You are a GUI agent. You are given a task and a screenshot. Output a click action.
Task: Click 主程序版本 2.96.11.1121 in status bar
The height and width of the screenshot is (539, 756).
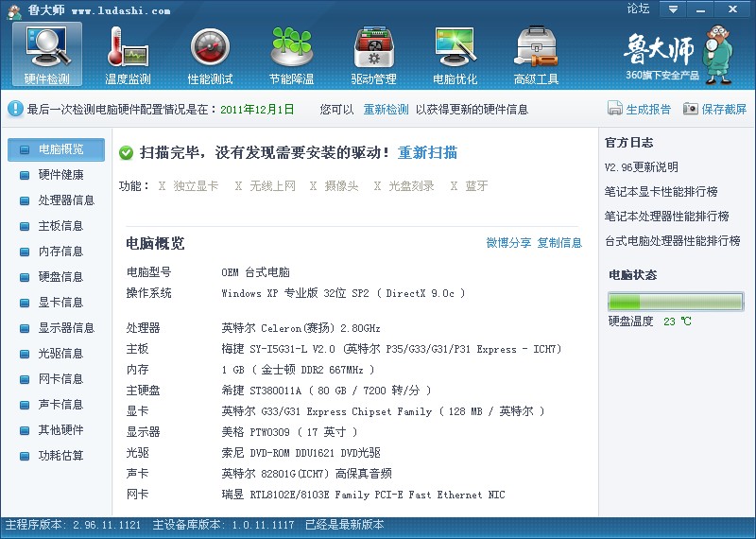coord(73,525)
